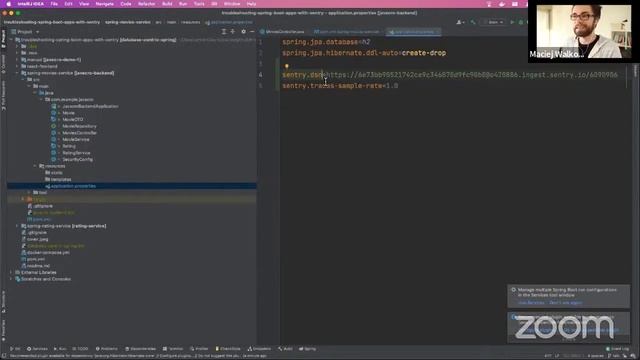640x360 pixels.
Task: Click the Expand All icon in Project panel
Action: pyautogui.click(x=224, y=31)
